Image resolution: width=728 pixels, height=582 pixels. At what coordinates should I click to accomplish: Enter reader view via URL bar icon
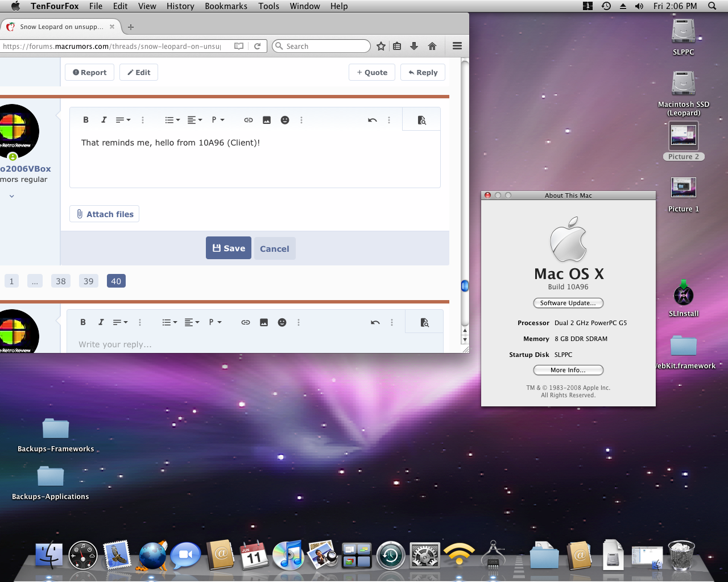click(239, 46)
